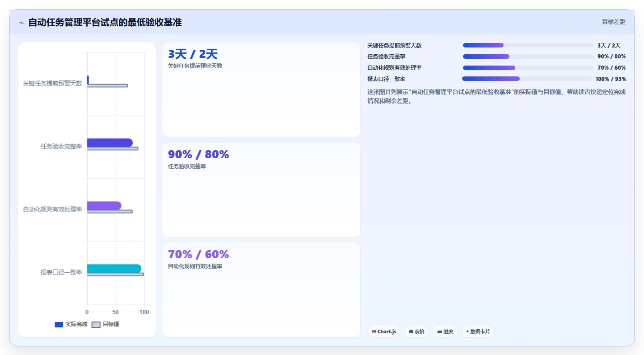The image size is (644, 355).
Task: Click the 目标差距 label in header
Action: point(614,22)
